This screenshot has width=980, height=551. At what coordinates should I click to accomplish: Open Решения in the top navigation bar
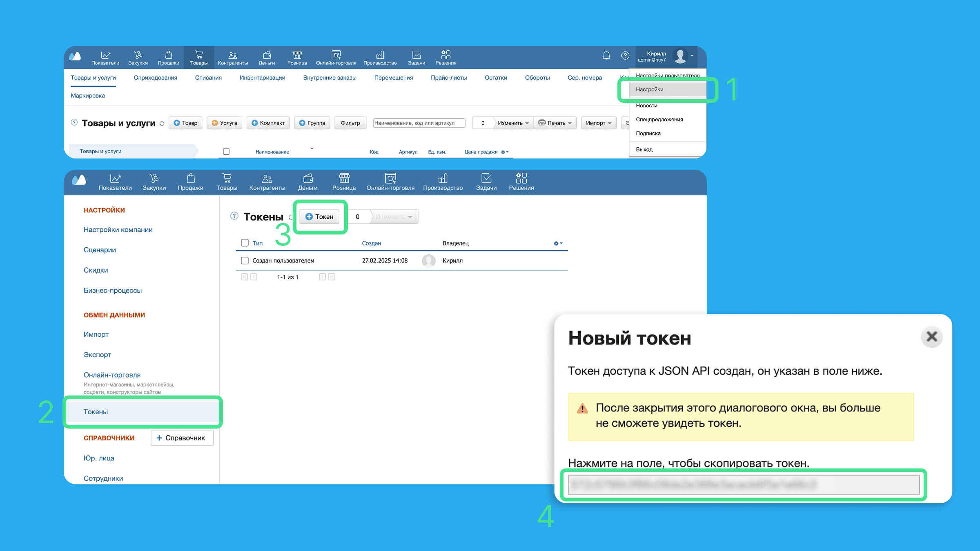[x=446, y=58]
